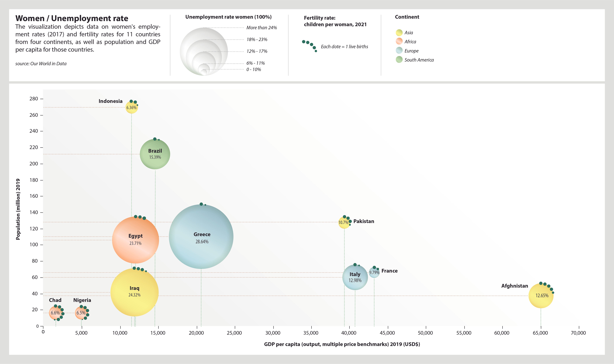Click the Greece bubble labeled 28.64%

click(x=201, y=237)
